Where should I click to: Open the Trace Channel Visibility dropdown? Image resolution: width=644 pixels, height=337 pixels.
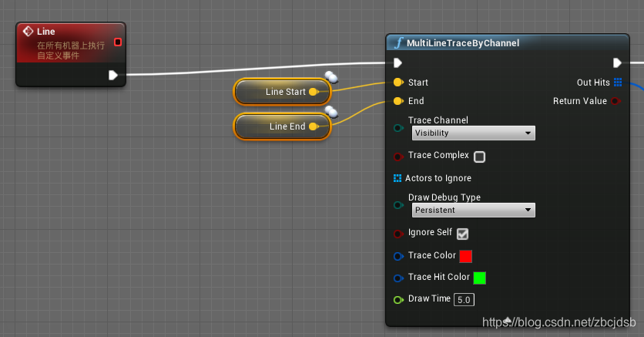474,133
